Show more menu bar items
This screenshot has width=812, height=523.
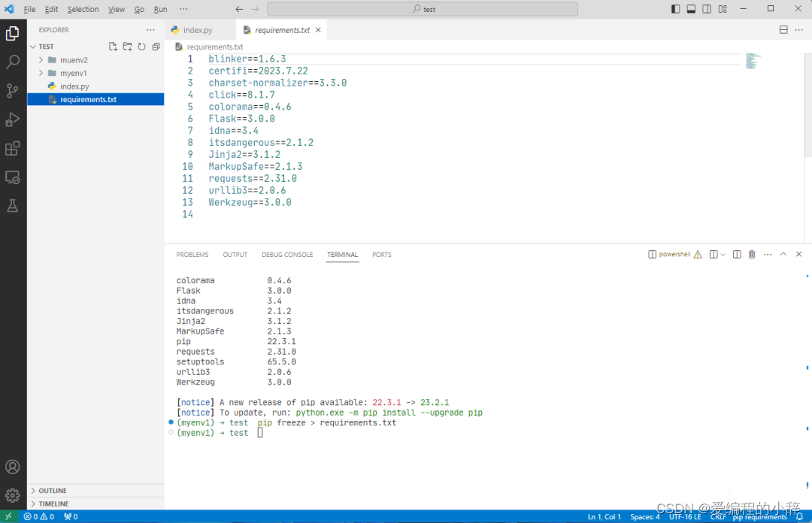[x=183, y=9]
